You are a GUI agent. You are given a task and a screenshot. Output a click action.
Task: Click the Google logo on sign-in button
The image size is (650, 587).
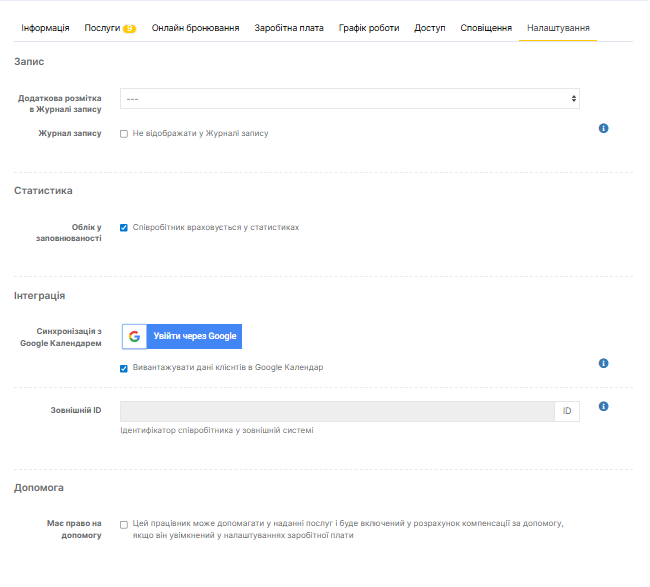coord(134,336)
